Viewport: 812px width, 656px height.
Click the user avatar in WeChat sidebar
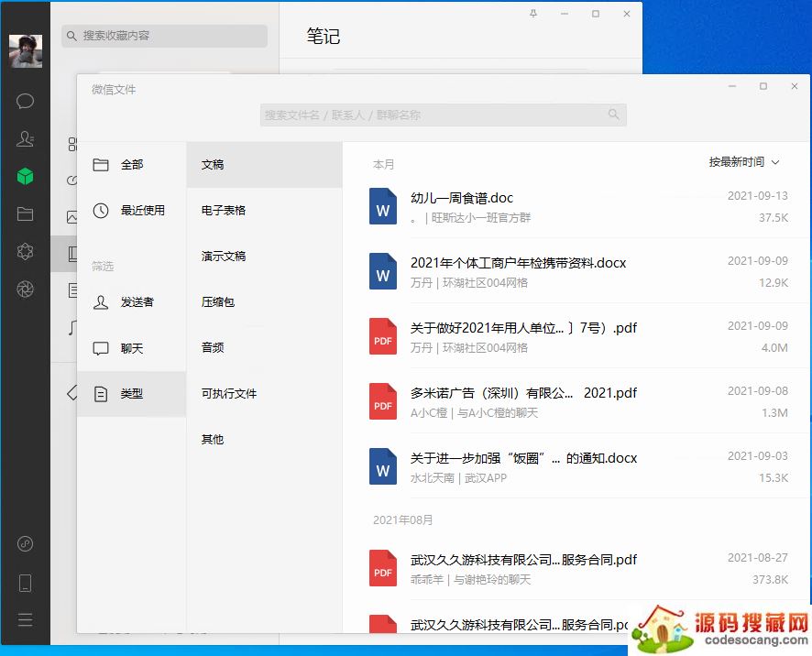(x=26, y=51)
